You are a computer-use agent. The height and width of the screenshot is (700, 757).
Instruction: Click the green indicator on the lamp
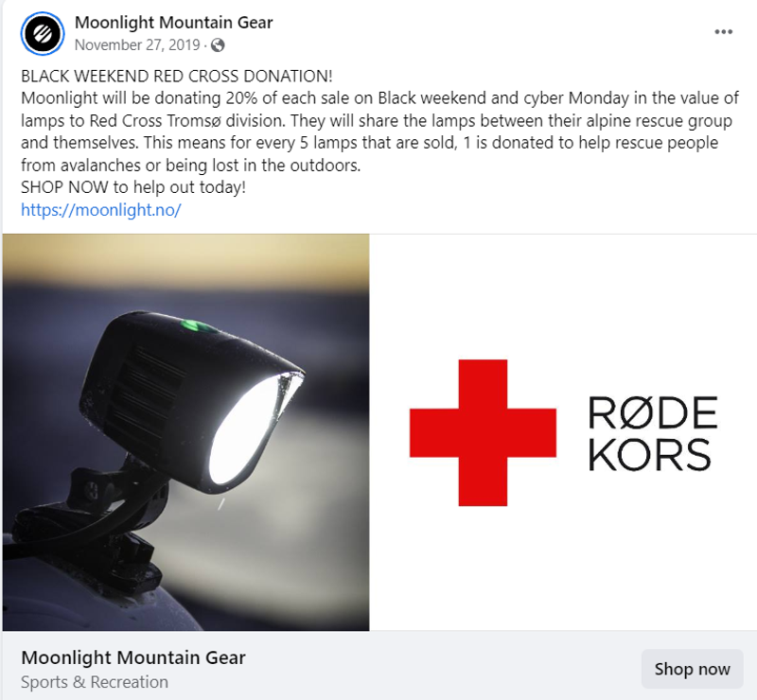[199, 326]
